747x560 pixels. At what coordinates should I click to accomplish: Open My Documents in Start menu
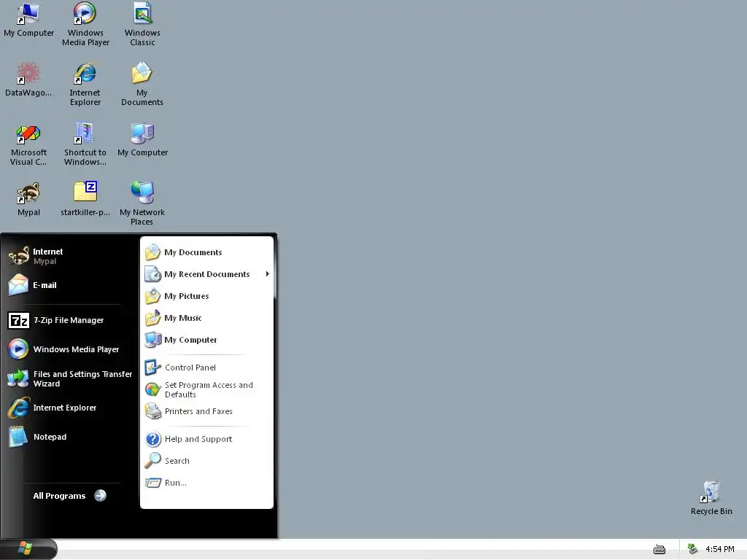pos(206,252)
